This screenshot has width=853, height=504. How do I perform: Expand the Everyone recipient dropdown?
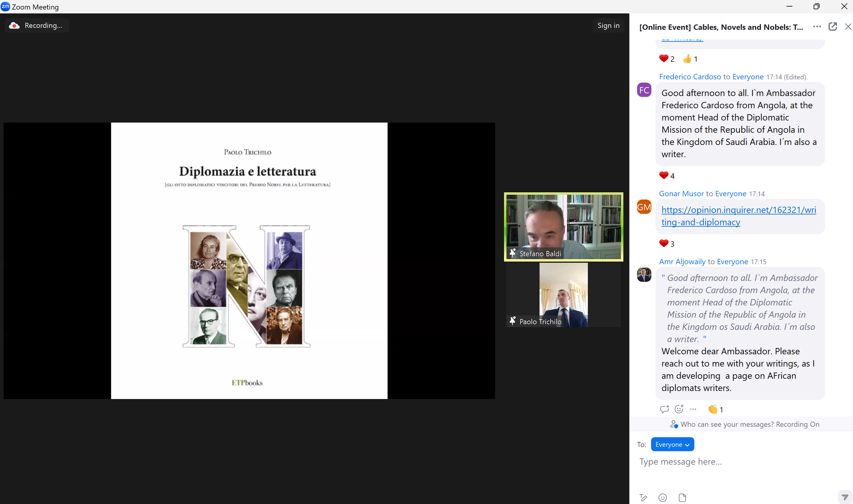[672, 445]
